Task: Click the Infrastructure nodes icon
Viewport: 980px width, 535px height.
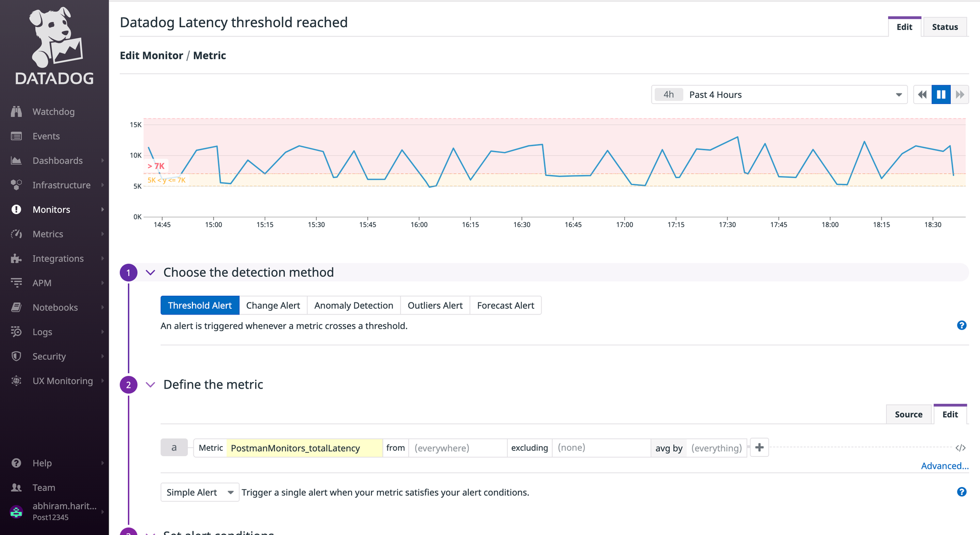Action: (x=16, y=185)
